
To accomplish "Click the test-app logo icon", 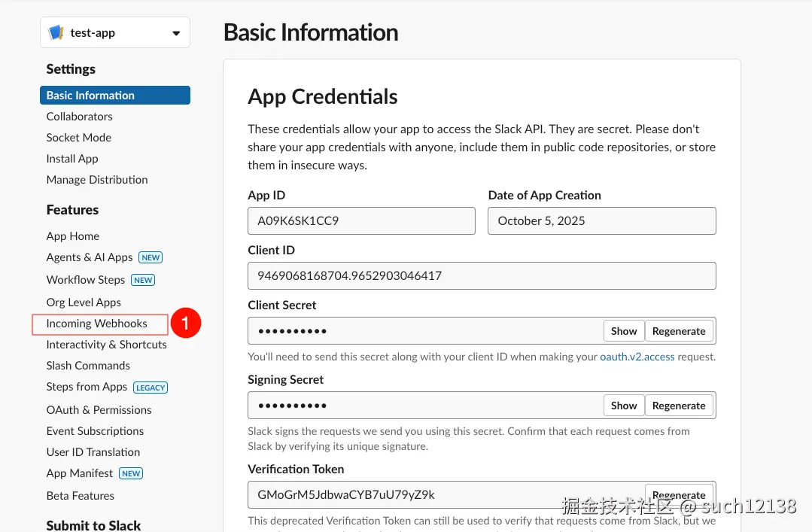I will click(56, 32).
